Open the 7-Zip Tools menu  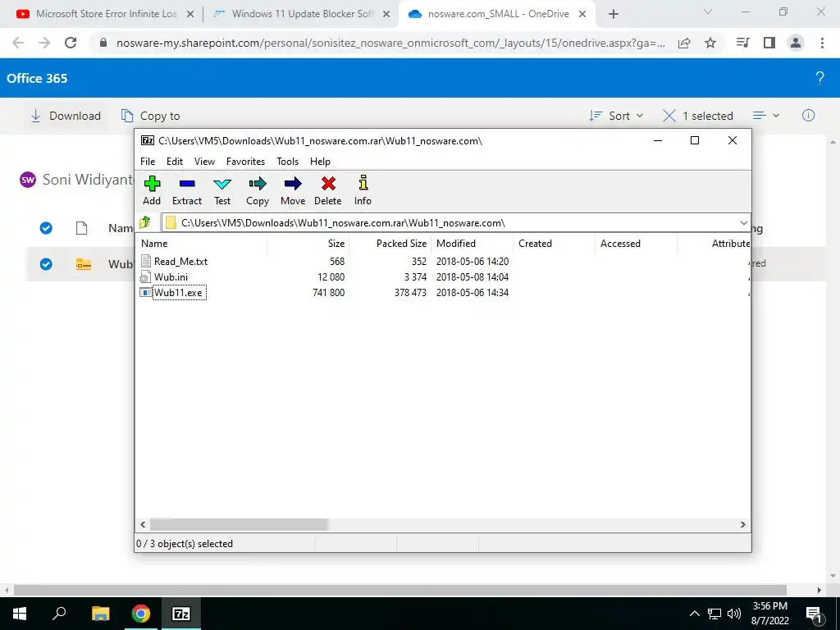pyautogui.click(x=287, y=162)
